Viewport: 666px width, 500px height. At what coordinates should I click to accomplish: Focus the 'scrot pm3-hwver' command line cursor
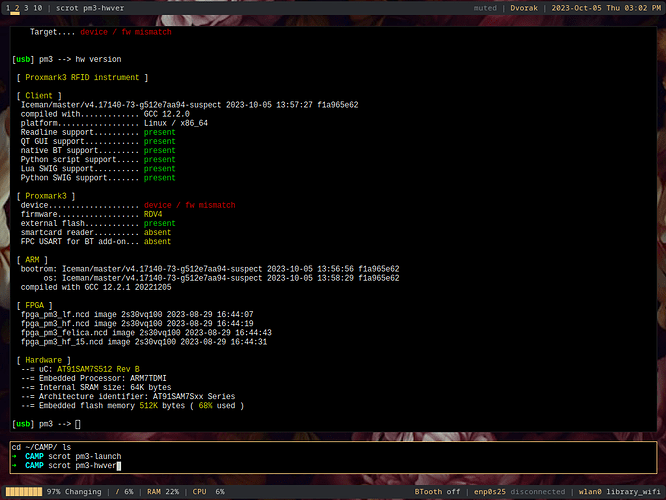tap(119, 466)
